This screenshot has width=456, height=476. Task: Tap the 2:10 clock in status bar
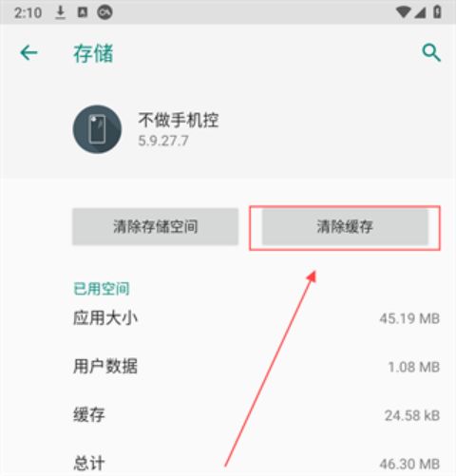28,13
